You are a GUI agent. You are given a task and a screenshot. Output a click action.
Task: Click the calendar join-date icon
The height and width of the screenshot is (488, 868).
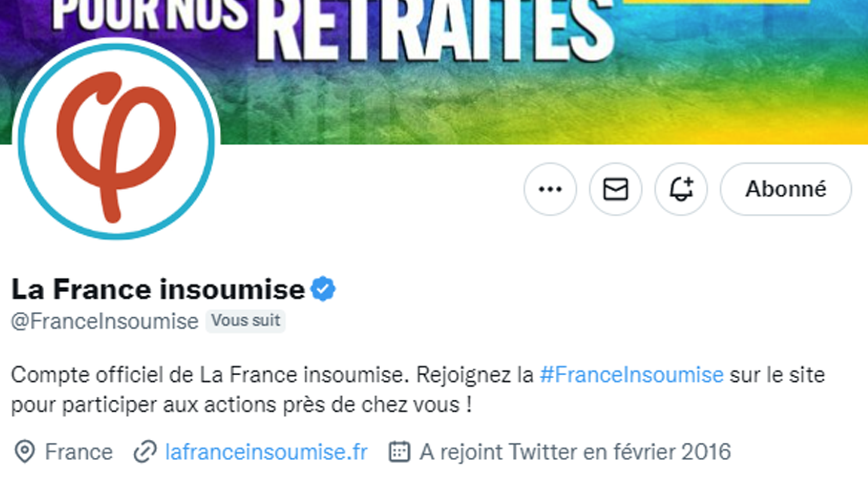click(x=399, y=452)
